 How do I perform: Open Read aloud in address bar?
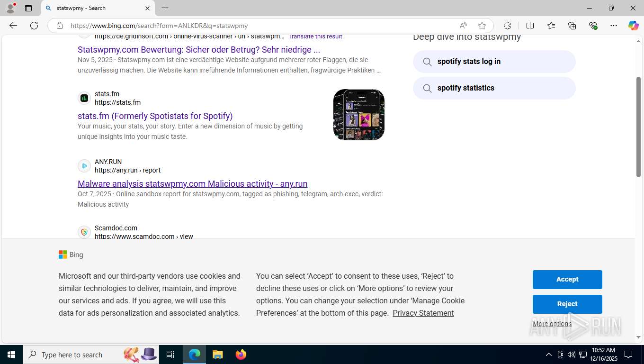[463, 26]
